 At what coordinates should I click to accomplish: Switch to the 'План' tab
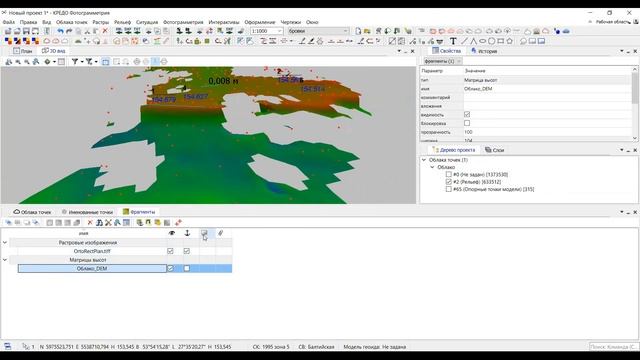[x=23, y=51]
